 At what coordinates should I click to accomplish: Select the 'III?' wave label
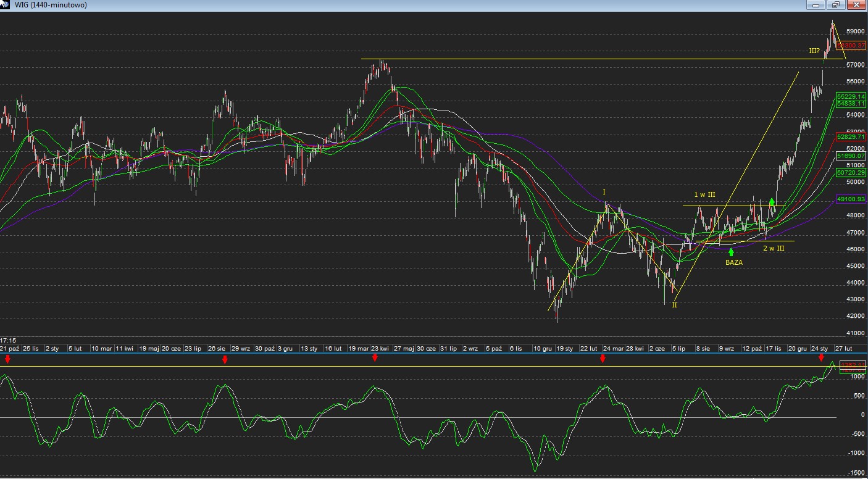point(814,51)
